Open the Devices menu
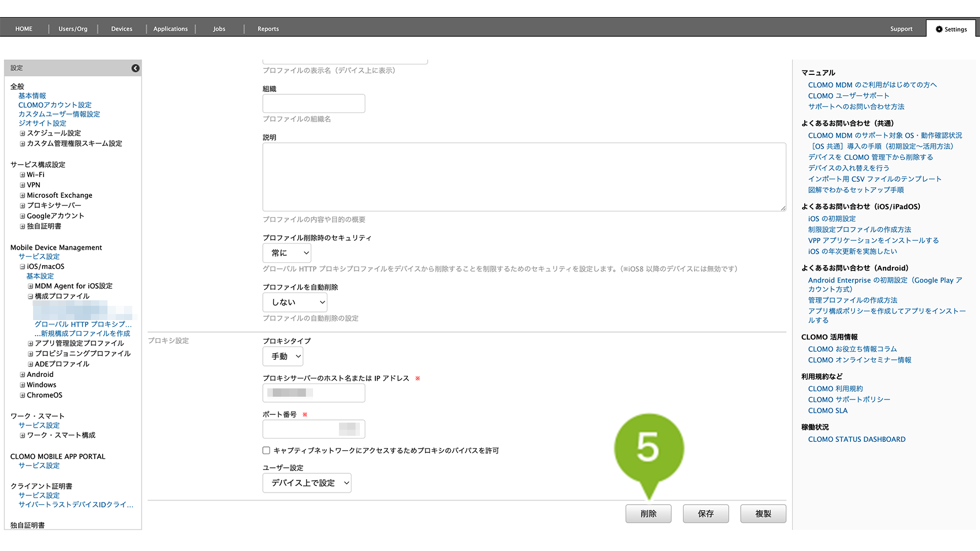The height and width of the screenshot is (551, 980). [121, 29]
